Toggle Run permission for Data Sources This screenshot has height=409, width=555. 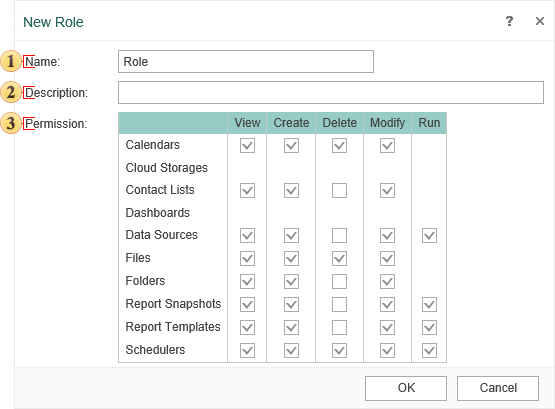click(x=429, y=235)
